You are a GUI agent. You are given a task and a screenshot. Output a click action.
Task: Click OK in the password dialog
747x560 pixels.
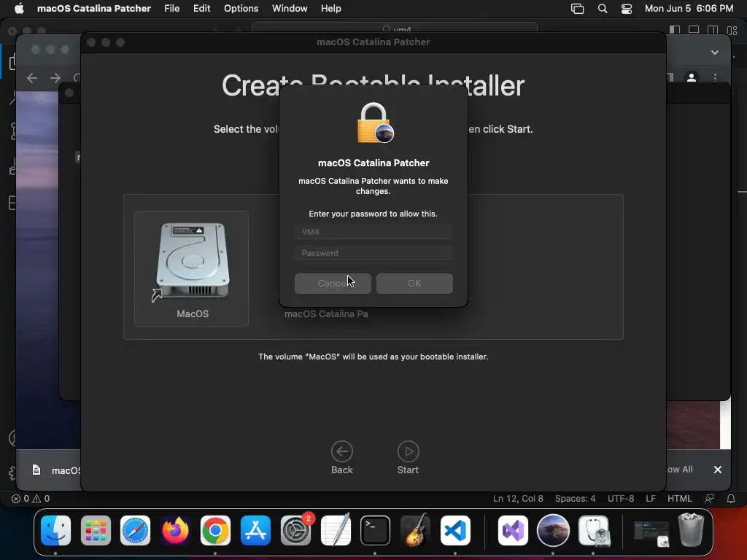tap(414, 284)
